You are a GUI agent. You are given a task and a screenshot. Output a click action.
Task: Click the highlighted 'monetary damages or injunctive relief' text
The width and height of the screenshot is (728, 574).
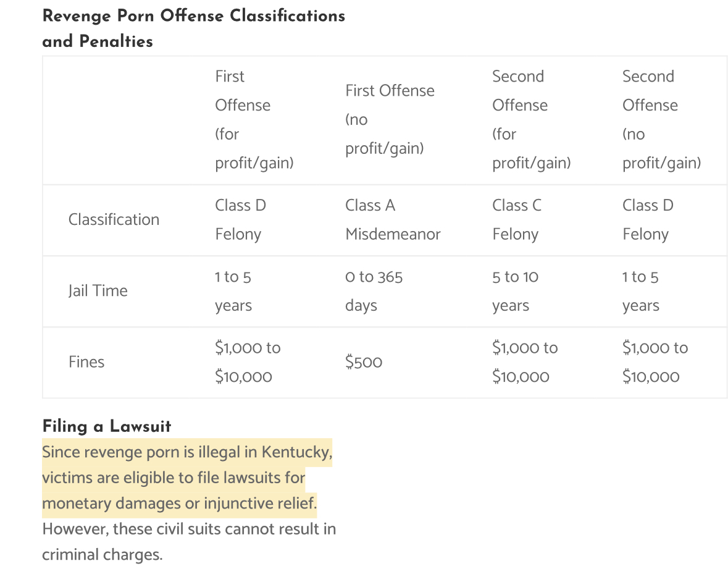(179, 504)
